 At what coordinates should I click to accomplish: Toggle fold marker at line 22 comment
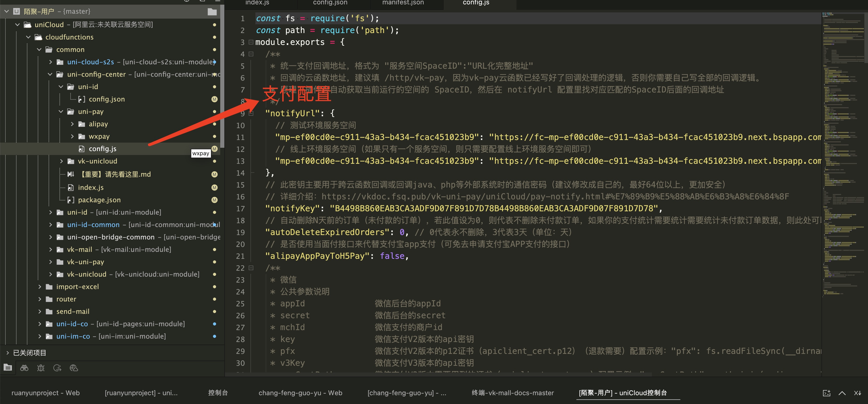pos(251,268)
